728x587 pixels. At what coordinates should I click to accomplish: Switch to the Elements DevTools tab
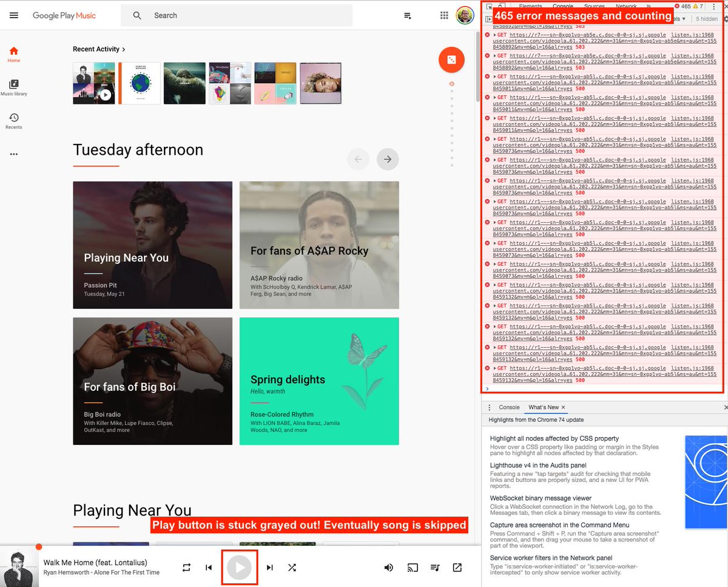click(x=530, y=6)
